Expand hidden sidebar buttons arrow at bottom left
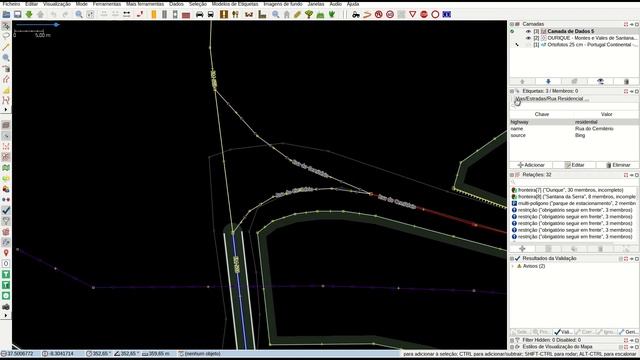The image size is (640, 360). [6, 316]
